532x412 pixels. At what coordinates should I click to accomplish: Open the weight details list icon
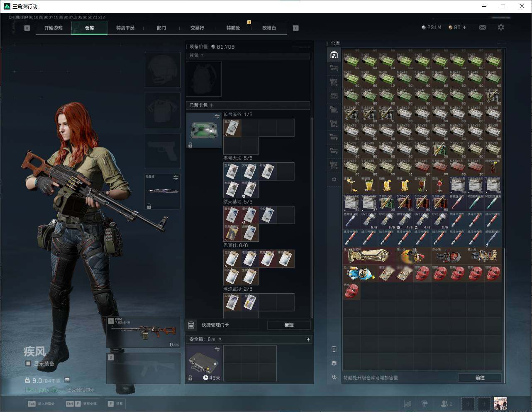(67, 380)
